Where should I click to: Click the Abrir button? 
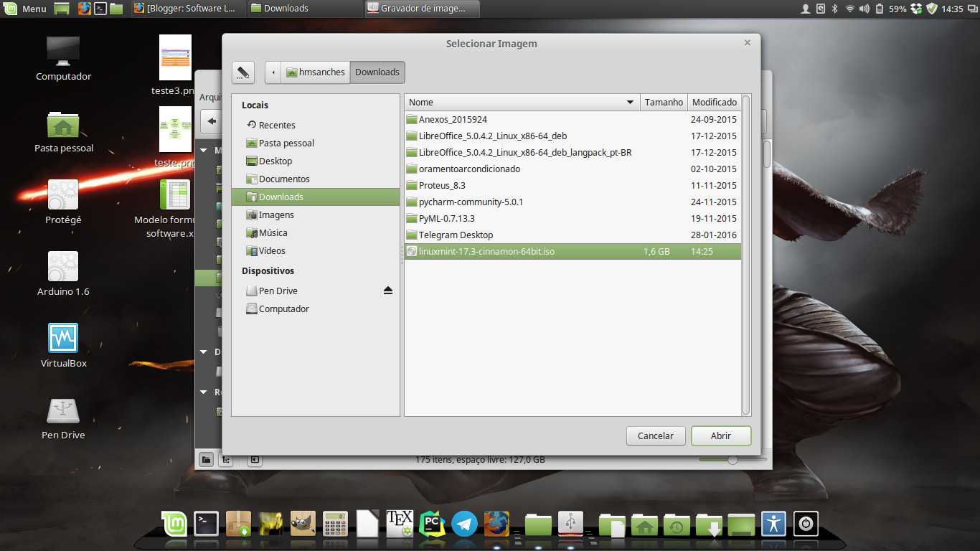[720, 435]
